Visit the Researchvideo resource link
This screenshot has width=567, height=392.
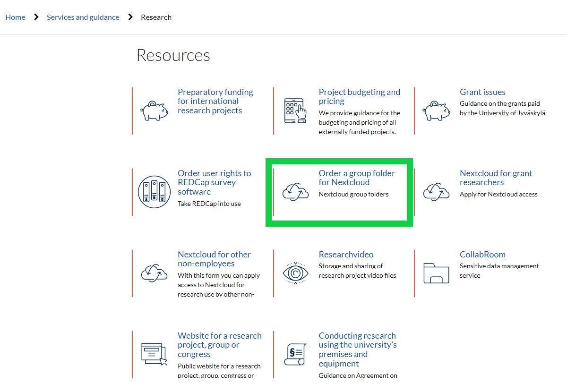click(x=346, y=255)
